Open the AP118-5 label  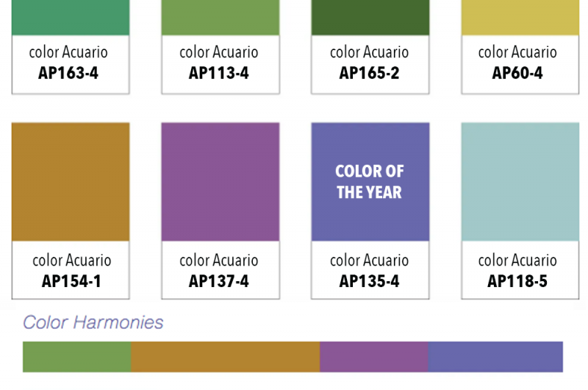[518, 281]
